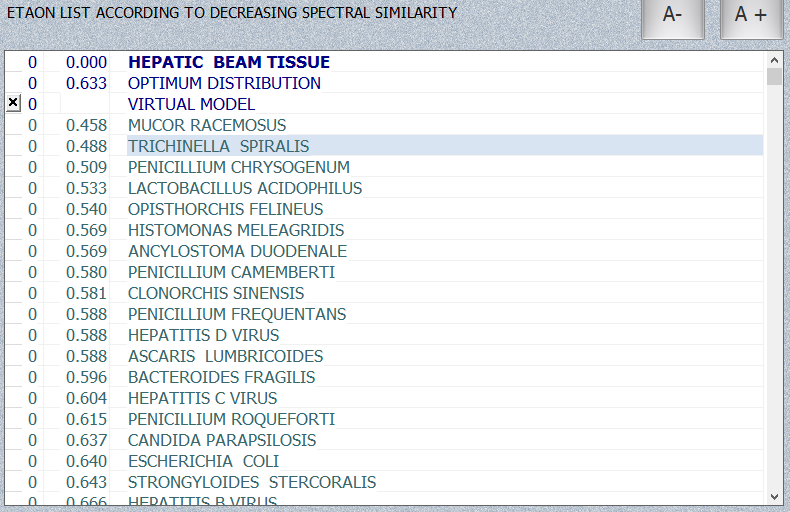Select the ESCHERICHIA COLI row
This screenshot has height=512, width=790.
[203, 461]
